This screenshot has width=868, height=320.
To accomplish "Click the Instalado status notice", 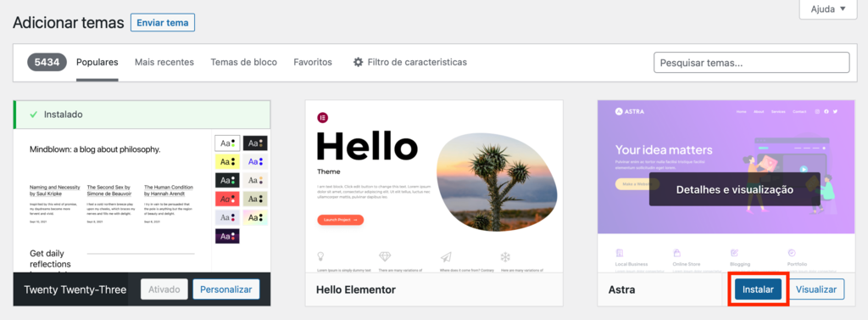I will [142, 115].
